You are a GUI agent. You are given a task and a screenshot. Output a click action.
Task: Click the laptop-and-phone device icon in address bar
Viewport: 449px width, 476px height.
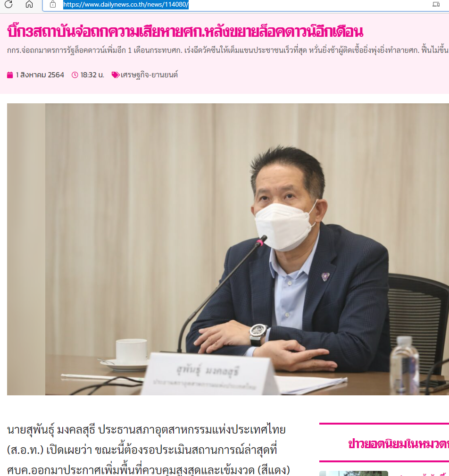click(x=436, y=4)
